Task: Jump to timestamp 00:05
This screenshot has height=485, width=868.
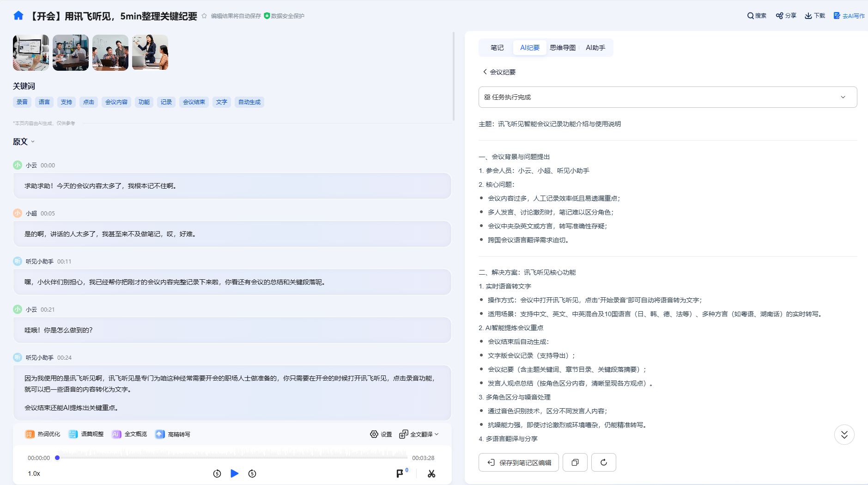Action: (x=48, y=214)
